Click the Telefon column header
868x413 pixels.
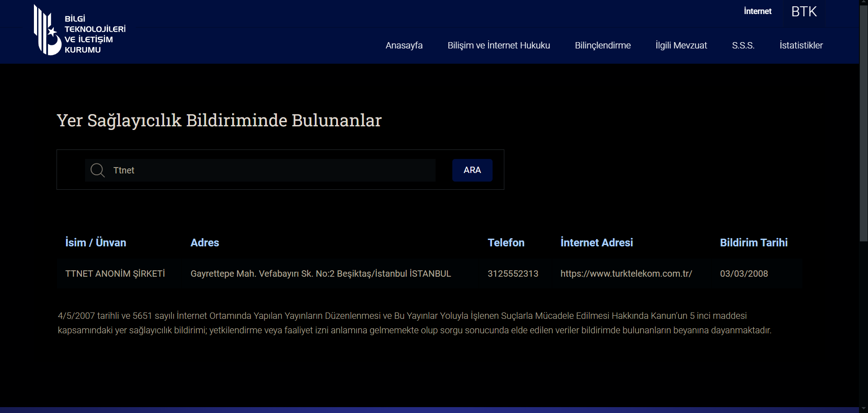point(506,243)
